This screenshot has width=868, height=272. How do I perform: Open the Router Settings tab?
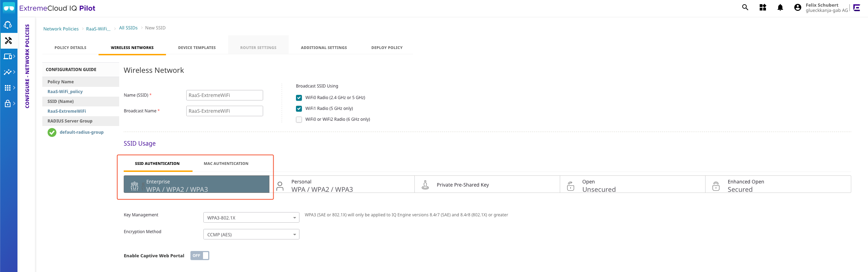click(258, 48)
